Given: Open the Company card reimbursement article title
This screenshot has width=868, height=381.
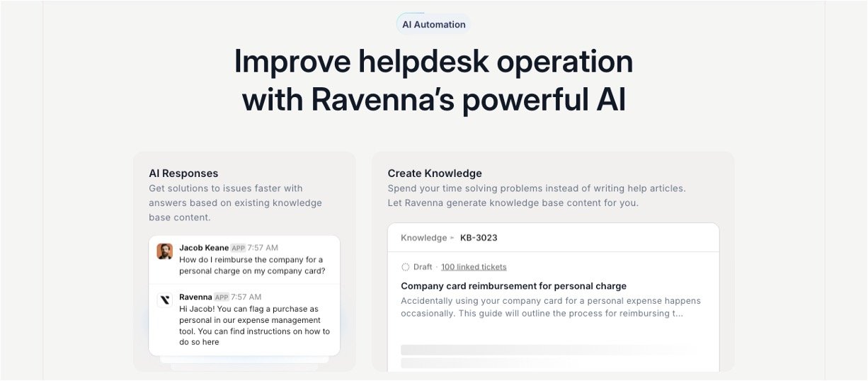Looking at the screenshot, I should coord(513,286).
